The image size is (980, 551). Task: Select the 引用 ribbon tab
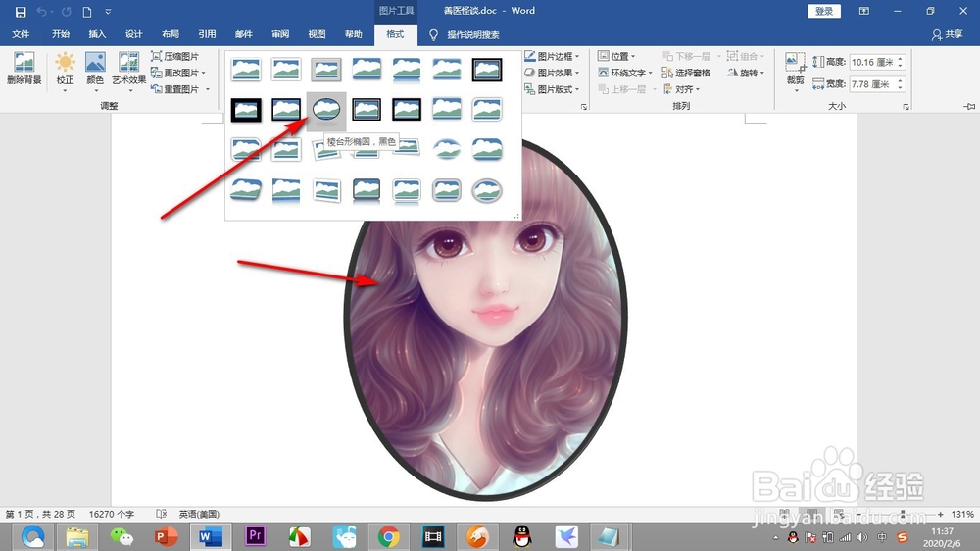click(x=207, y=34)
